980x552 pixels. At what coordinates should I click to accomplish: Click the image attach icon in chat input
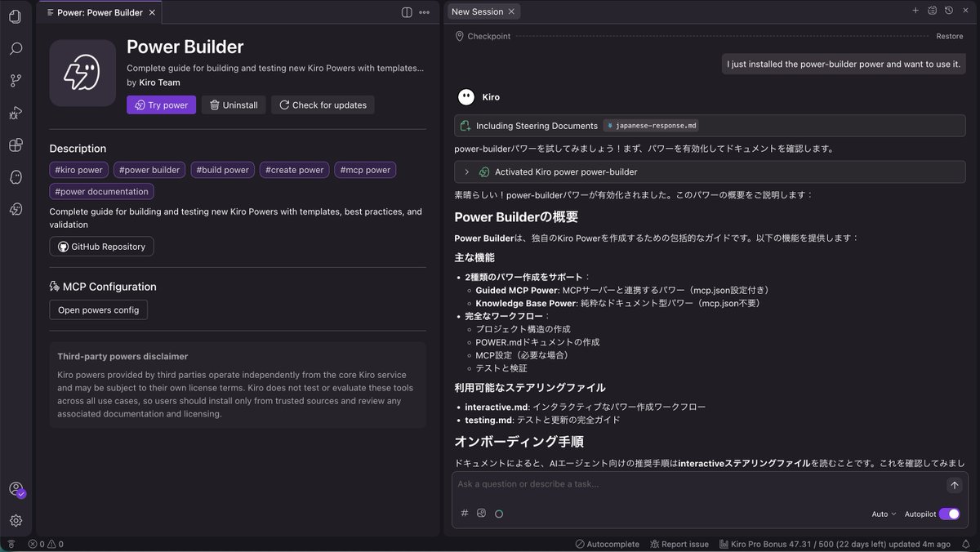482,514
